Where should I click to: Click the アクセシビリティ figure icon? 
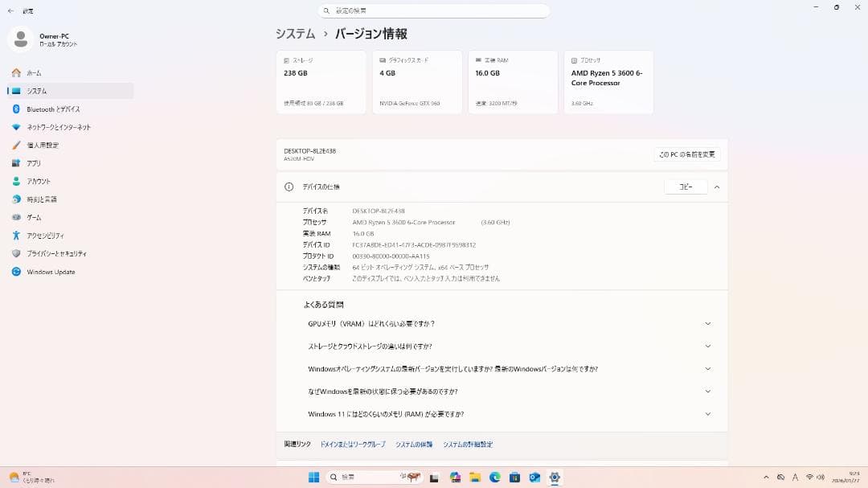16,236
